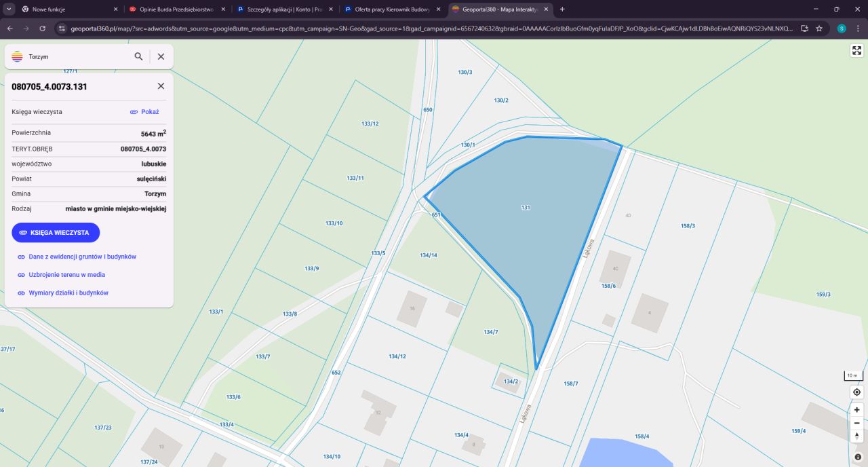Click parcel label 159/4 on map

[x=799, y=431]
